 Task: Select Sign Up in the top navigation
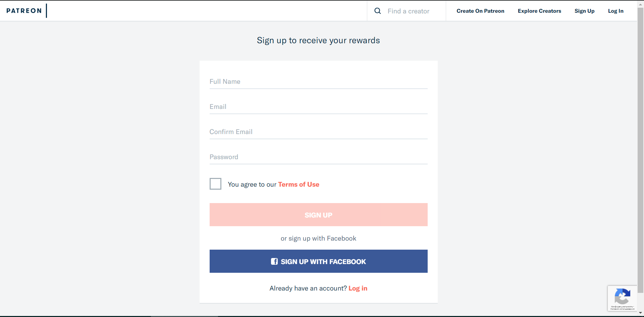[584, 11]
